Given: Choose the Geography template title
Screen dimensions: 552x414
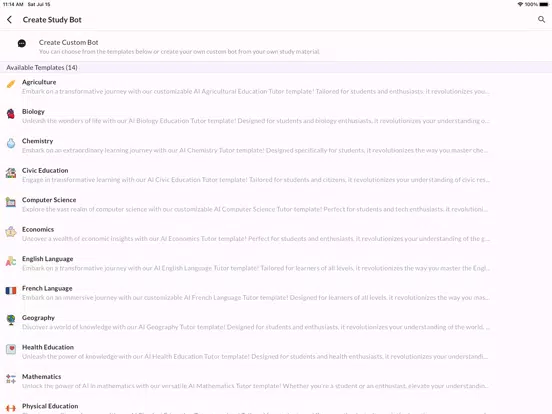Looking at the screenshot, I should [x=38, y=318].
